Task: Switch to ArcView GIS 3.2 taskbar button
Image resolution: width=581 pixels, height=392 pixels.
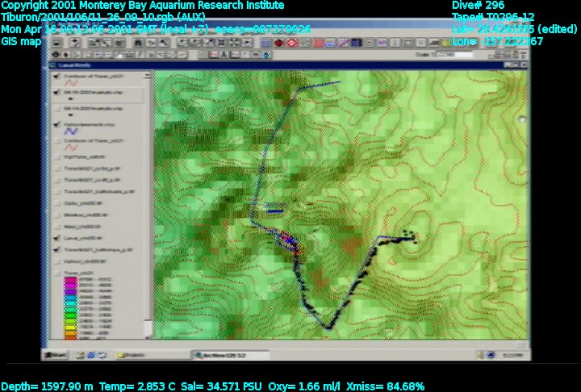Action: tap(231, 355)
